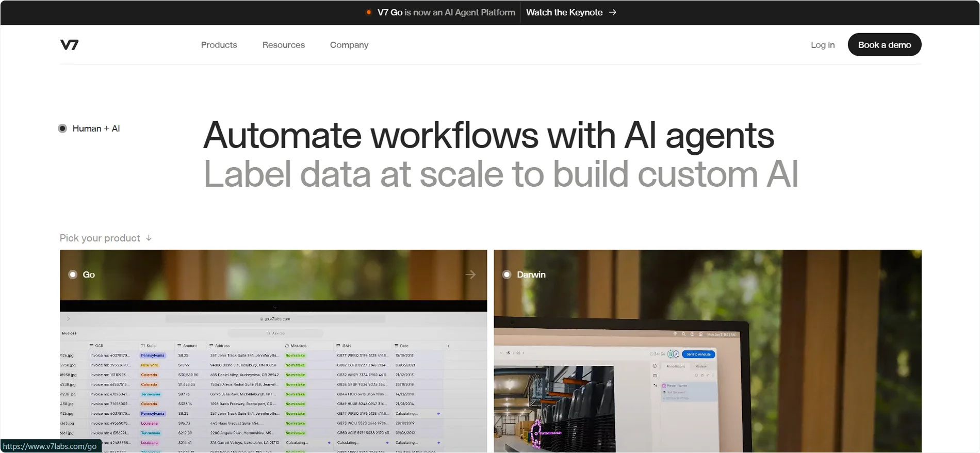Click the $30,588.80 amount cell
Viewport: 980px width, 453px height.
188,375
